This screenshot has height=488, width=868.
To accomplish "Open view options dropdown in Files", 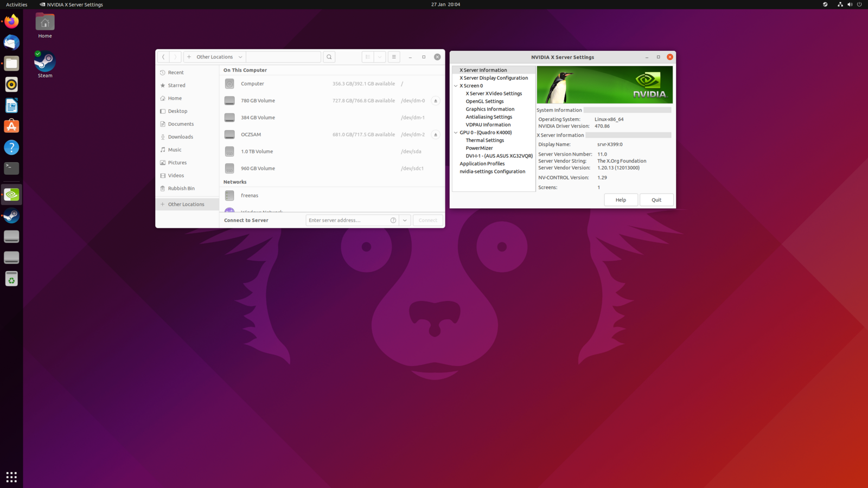I will (x=380, y=57).
